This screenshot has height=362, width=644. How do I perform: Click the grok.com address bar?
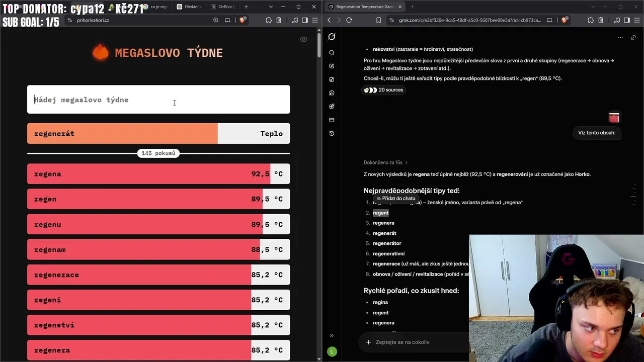[469, 20]
